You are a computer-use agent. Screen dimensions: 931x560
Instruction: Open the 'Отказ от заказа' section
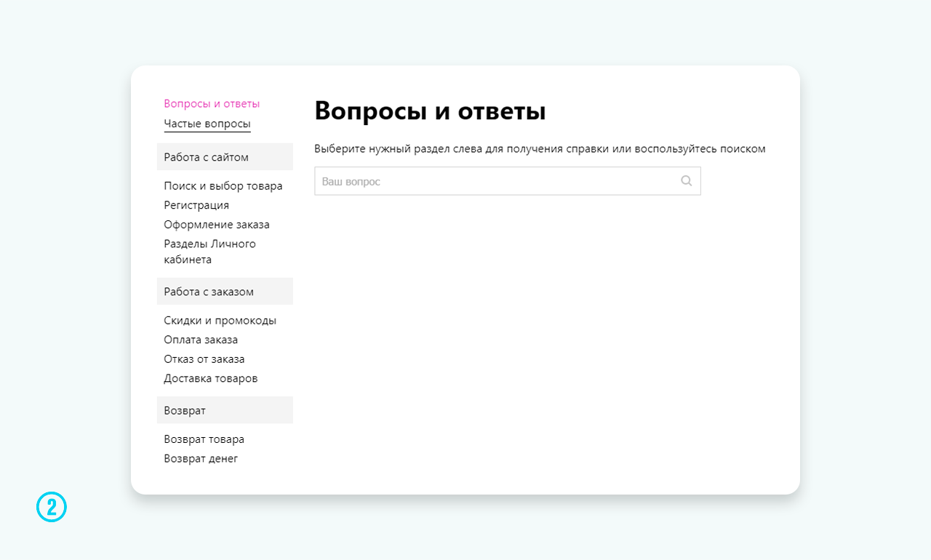pos(204,359)
